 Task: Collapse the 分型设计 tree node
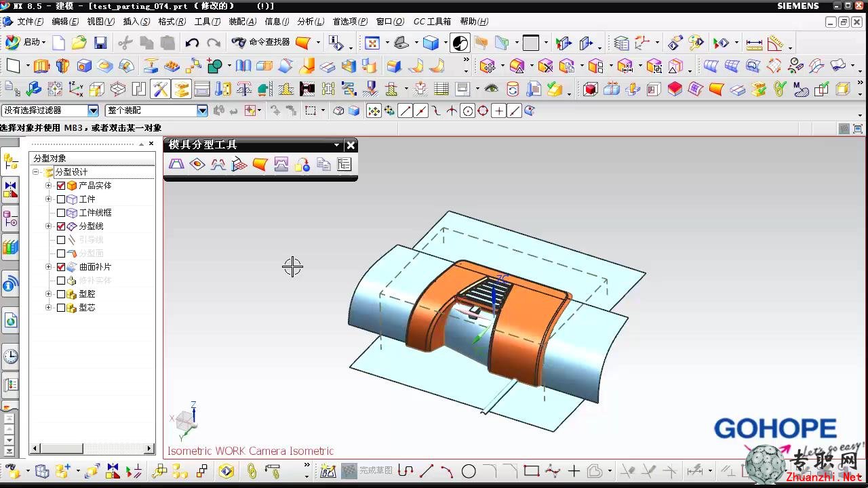(x=36, y=172)
